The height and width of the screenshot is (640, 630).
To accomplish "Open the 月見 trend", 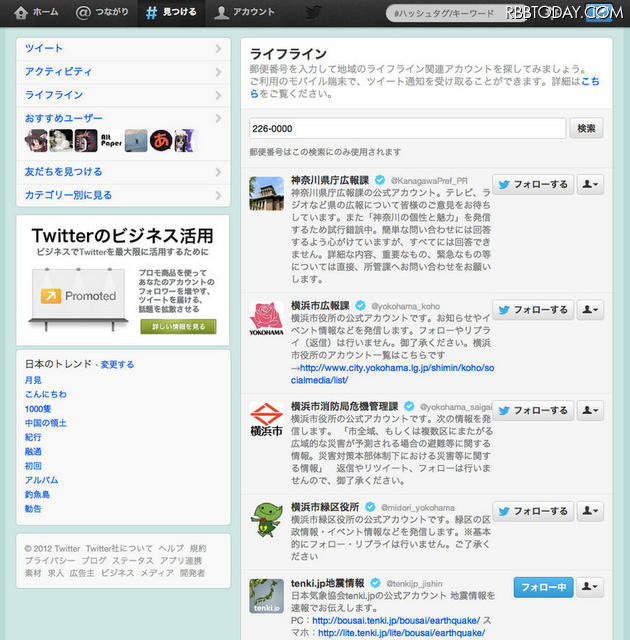I will click(33, 380).
